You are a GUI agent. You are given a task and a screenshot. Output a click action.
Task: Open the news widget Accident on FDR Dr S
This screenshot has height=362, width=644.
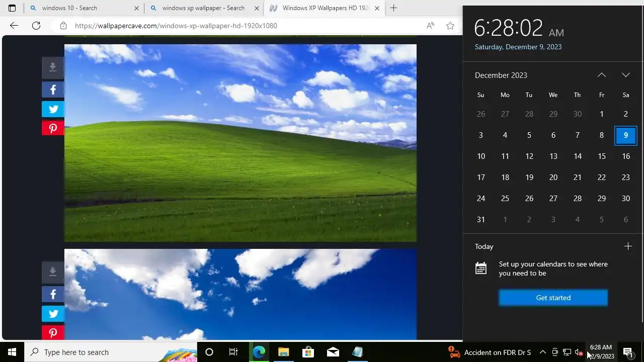click(x=490, y=352)
